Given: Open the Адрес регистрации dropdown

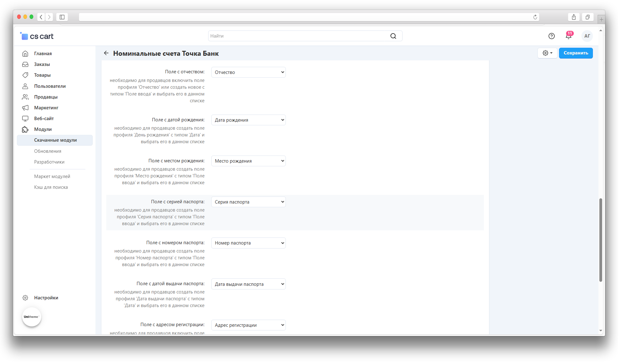Looking at the screenshot, I should point(248,325).
